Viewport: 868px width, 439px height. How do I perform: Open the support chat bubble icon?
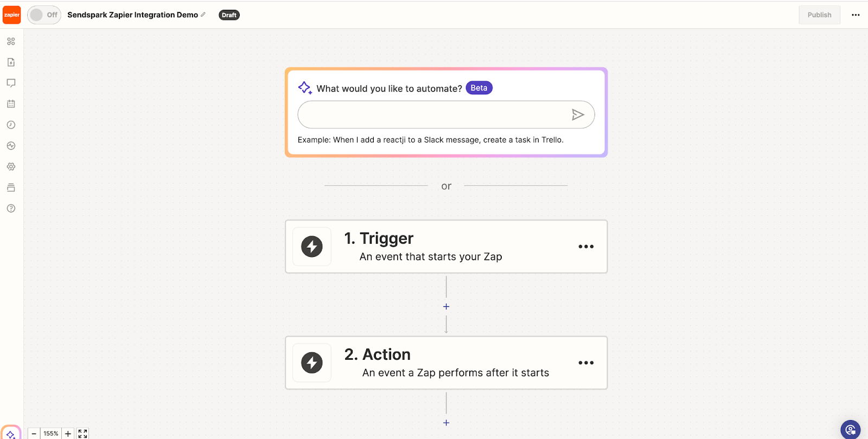[850, 430]
